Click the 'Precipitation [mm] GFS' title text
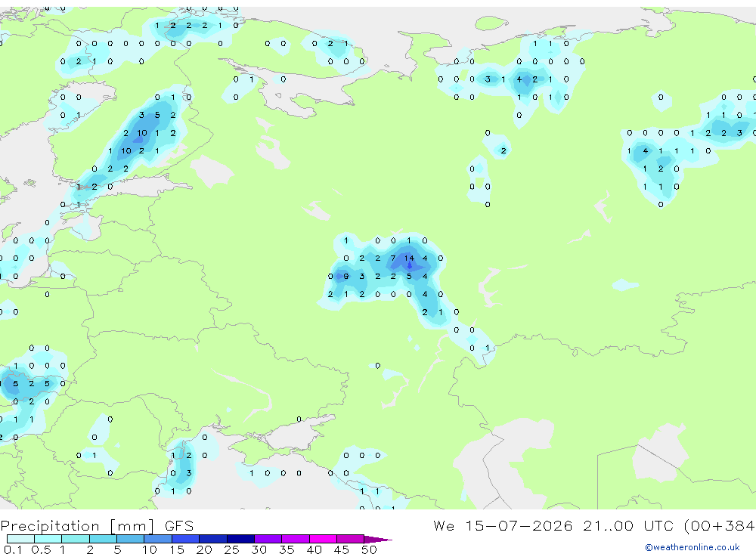This screenshot has height=554, width=756. click(97, 526)
